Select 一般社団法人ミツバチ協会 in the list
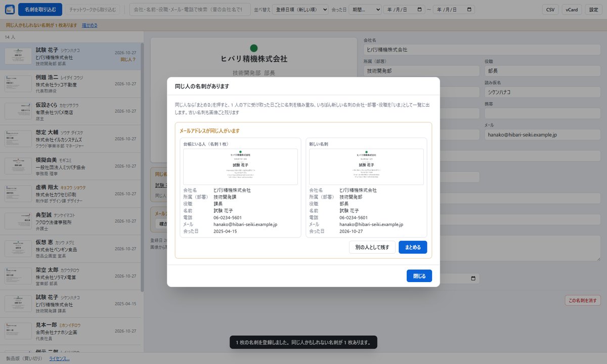The height and width of the screenshot is (364, 607). coord(60,167)
